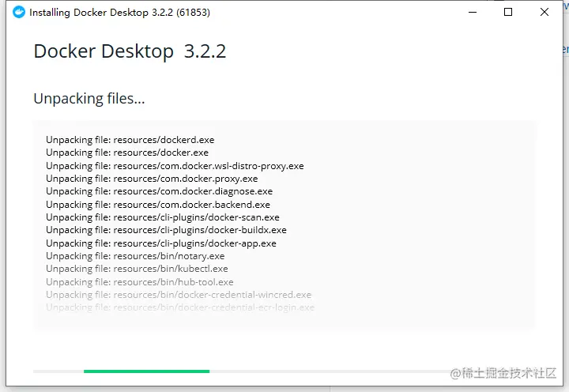Select the docker-credential-ecr-login.exe log line
The width and height of the screenshot is (569, 392).
point(180,307)
